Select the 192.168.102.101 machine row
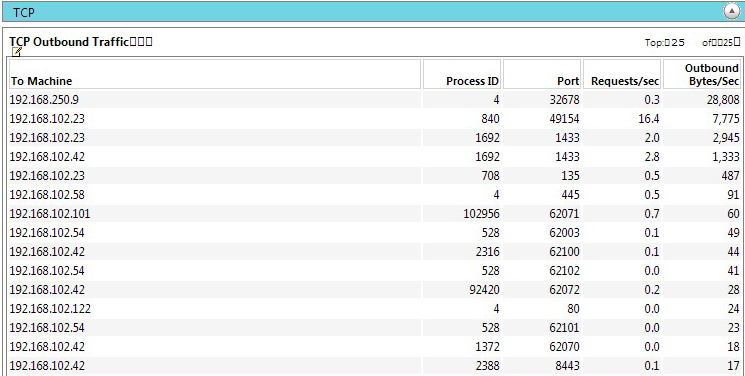 [x=374, y=214]
